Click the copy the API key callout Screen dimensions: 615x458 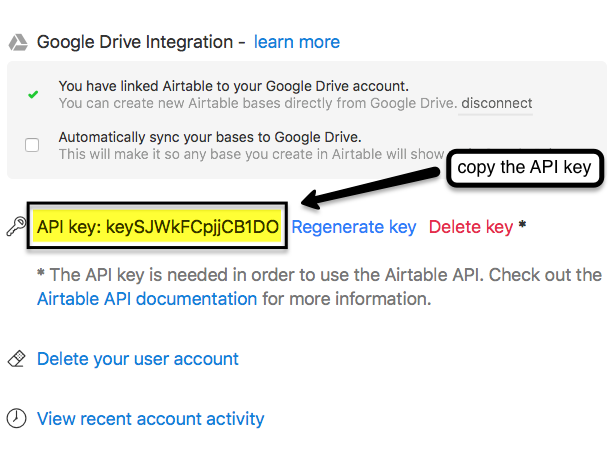coord(524,167)
